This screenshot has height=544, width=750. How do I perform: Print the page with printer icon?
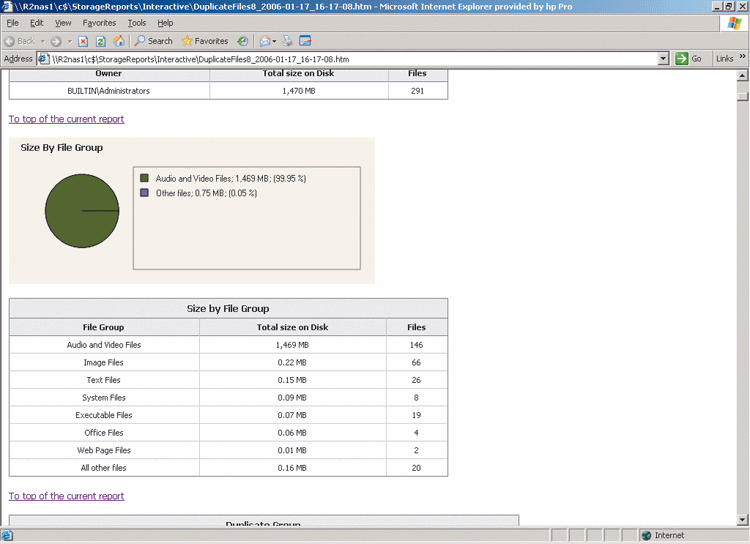click(x=287, y=41)
